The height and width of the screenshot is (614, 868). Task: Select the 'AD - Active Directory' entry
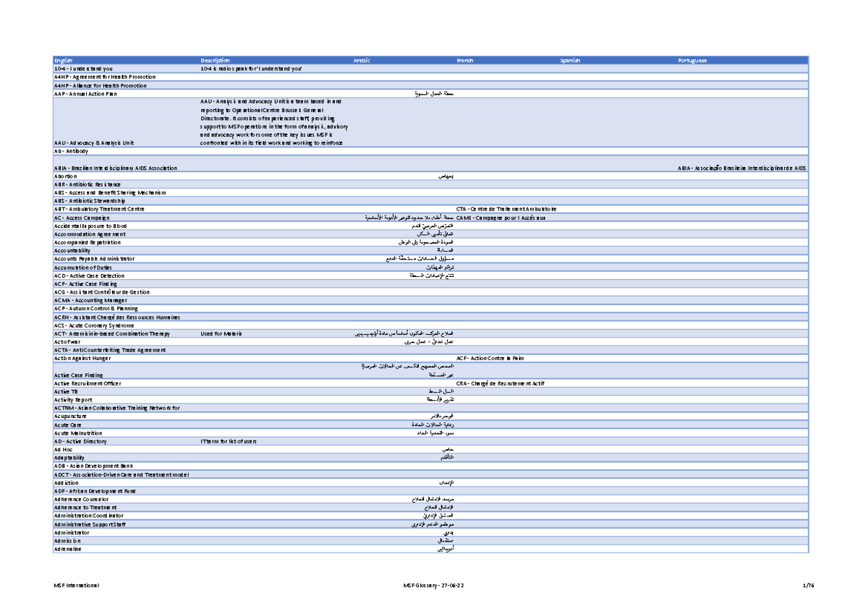pyautogui.click(x=80, y=441)
